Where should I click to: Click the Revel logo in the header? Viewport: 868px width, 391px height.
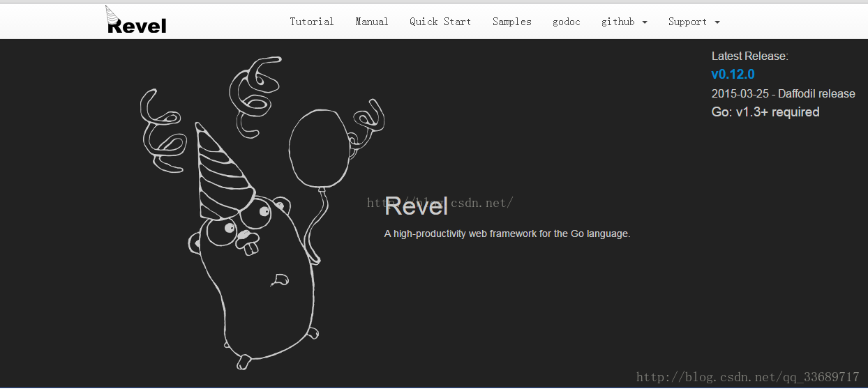136,20
